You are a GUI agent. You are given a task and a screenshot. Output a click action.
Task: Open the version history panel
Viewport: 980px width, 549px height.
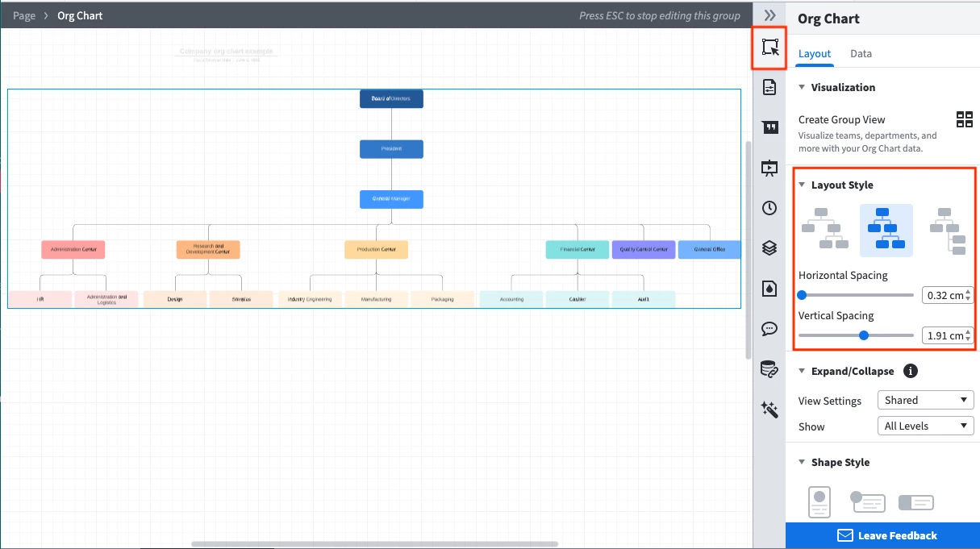pos(769,208)
